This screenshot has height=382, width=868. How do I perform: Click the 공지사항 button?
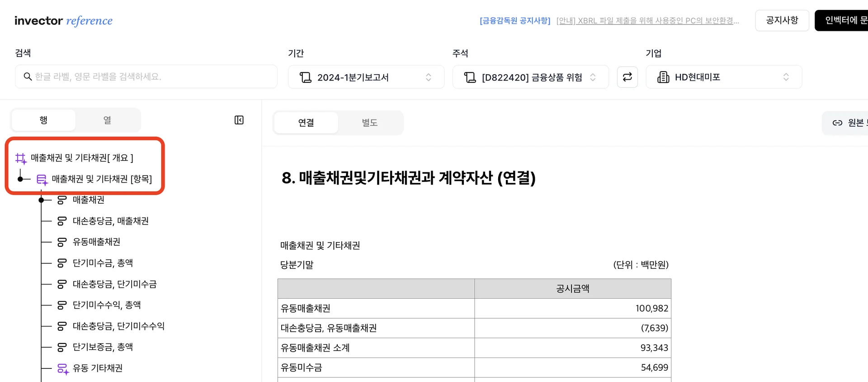click(x=782, y=20)
